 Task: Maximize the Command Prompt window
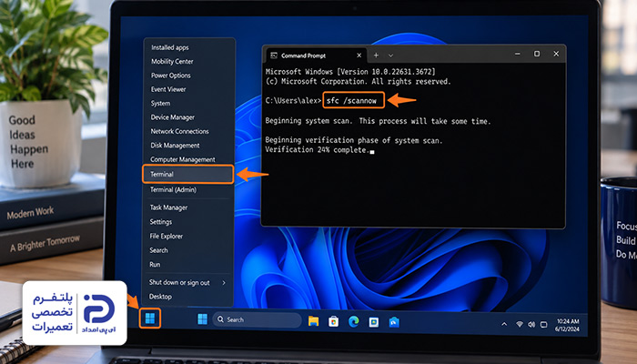(537, 54)
